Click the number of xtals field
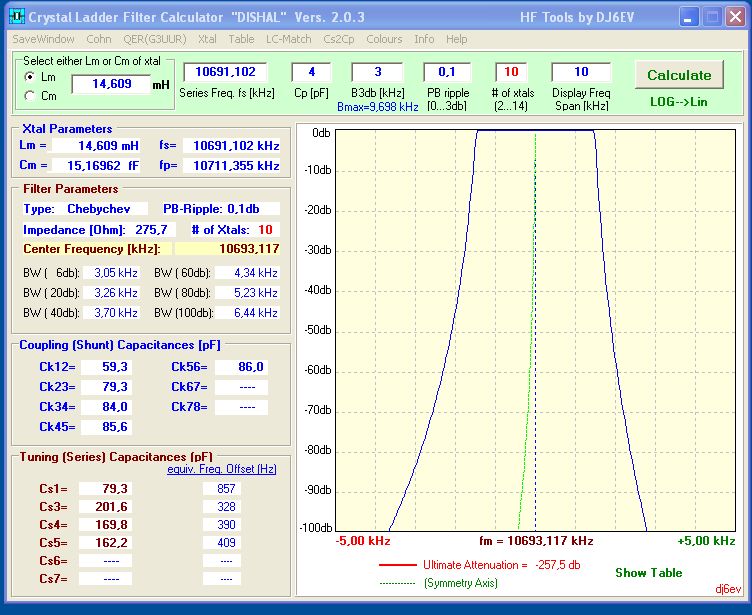The image size is (752, 615). [x=511, y=72]
